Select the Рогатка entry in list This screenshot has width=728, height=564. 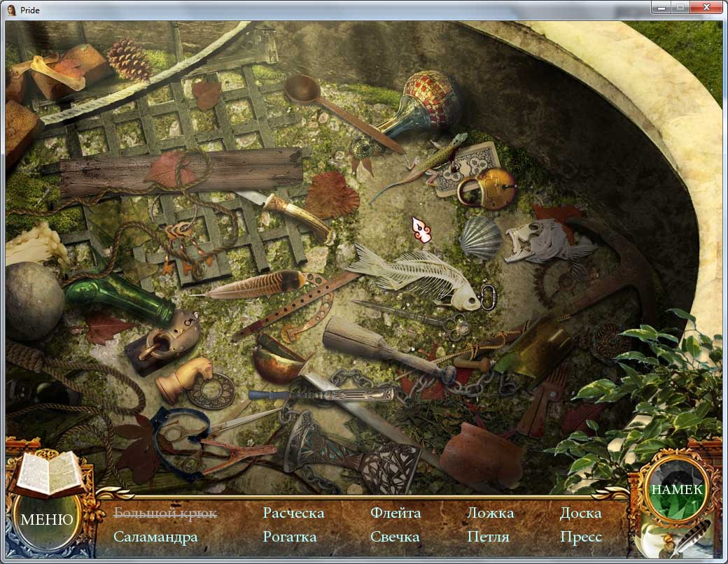click(290, 537)
